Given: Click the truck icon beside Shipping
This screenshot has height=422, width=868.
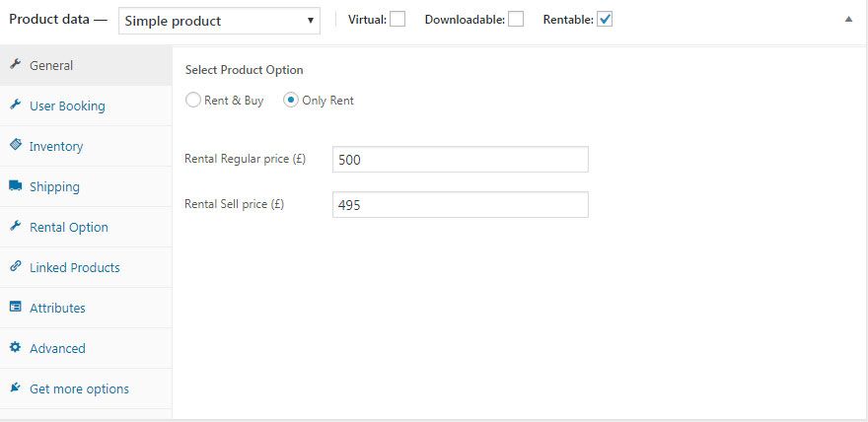Looking at the screenshot, I should (x=16, y=185).
